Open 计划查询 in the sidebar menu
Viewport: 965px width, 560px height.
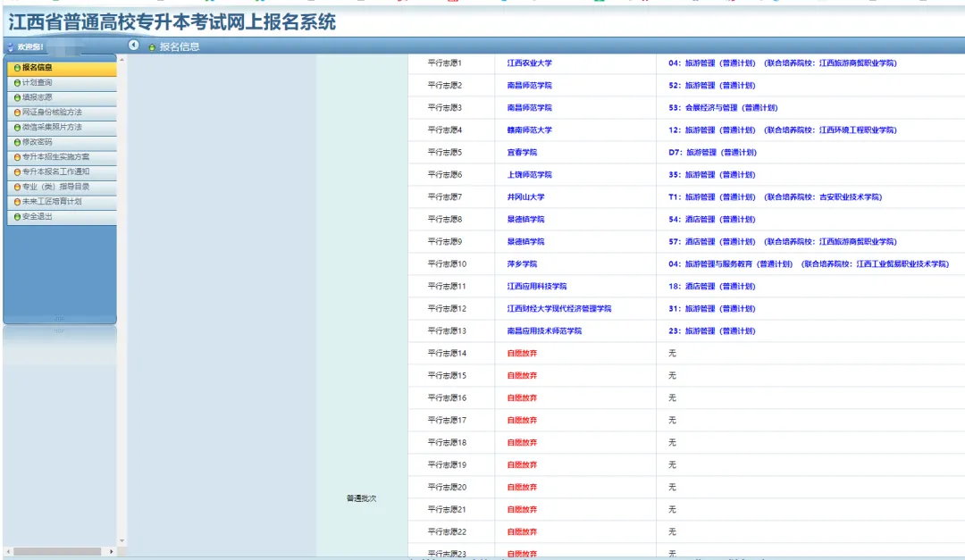(62, 82)
